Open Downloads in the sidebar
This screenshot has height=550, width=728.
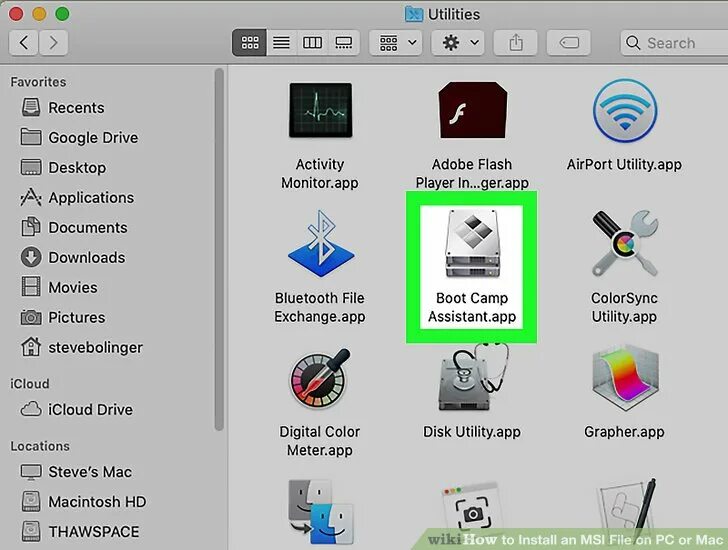point(73,258)
